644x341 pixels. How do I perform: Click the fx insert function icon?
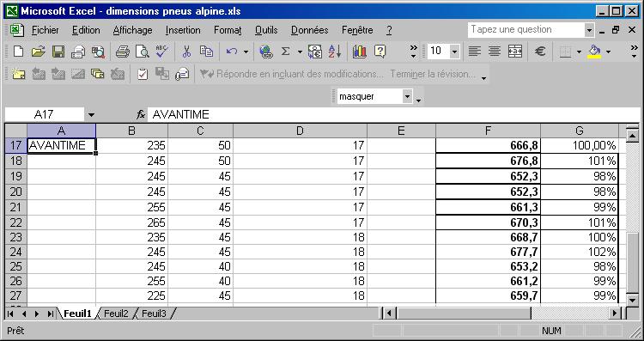click(x=141, y=114)
